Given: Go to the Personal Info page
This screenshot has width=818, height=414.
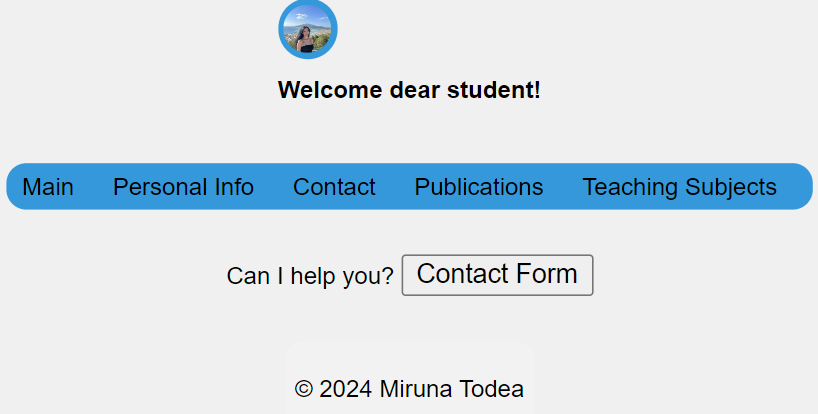Looking at the screenshot, I should pyautogui.click(x=184, y=187).
